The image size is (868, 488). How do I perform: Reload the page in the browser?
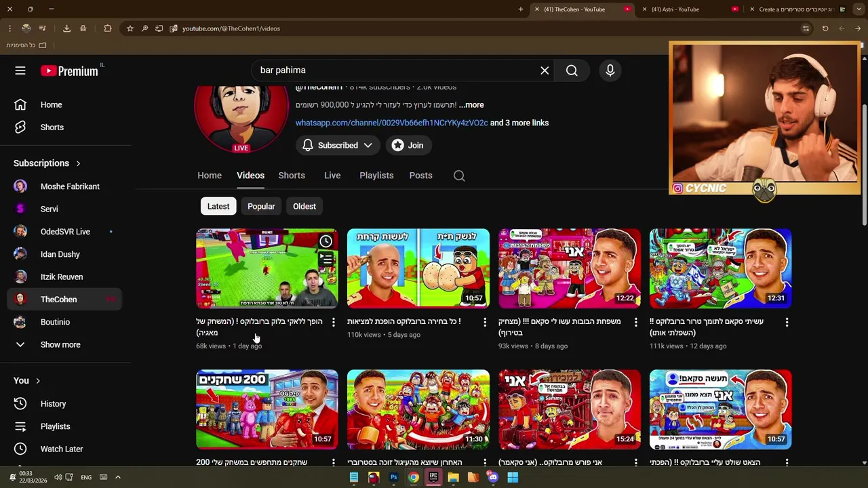click(825, 28)
